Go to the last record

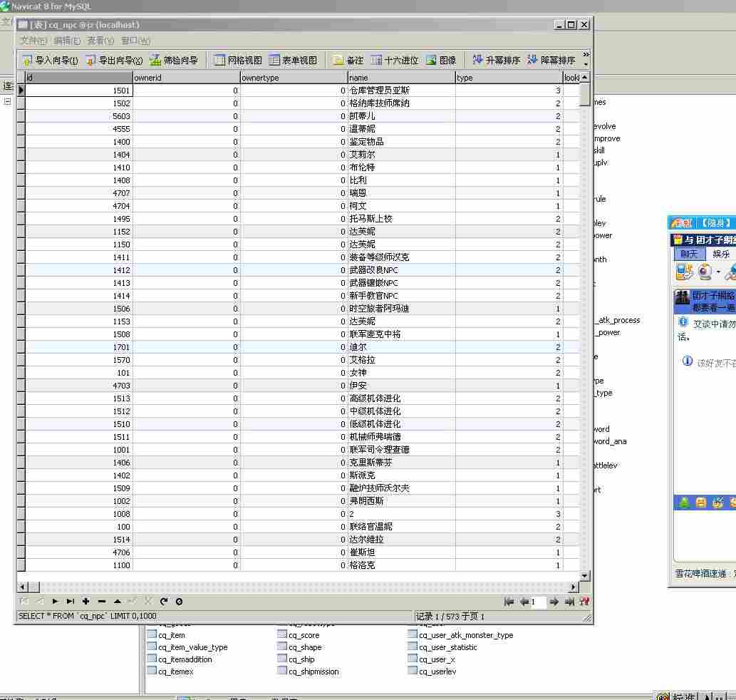pos(71,602)
